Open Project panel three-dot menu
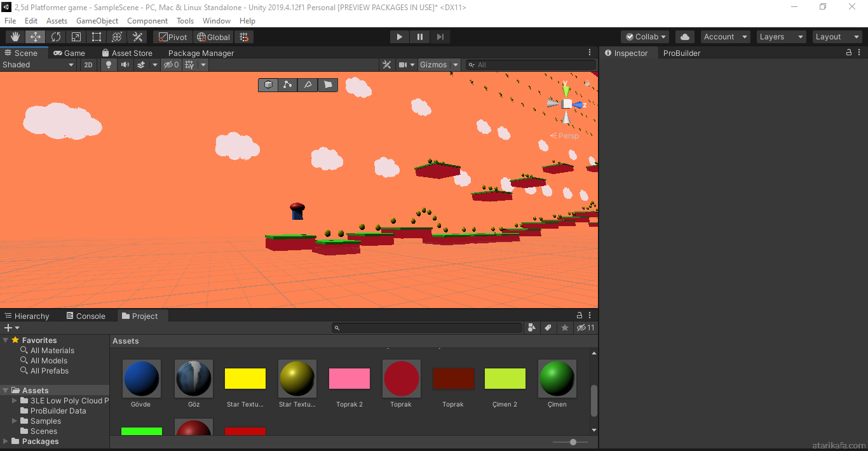Screen dimensions: 868x451 (x=590, y=315)
